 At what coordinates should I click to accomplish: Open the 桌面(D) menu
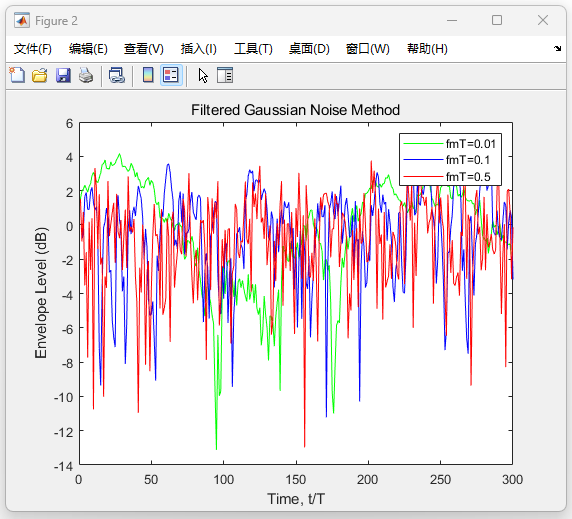point(309,49)
